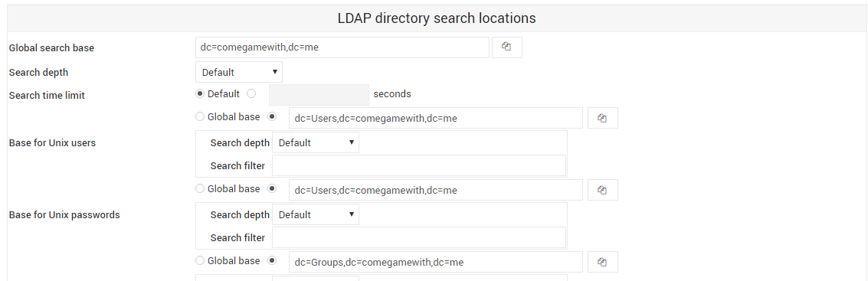Open the global Search depth dropdown

(x=239, y=72)
